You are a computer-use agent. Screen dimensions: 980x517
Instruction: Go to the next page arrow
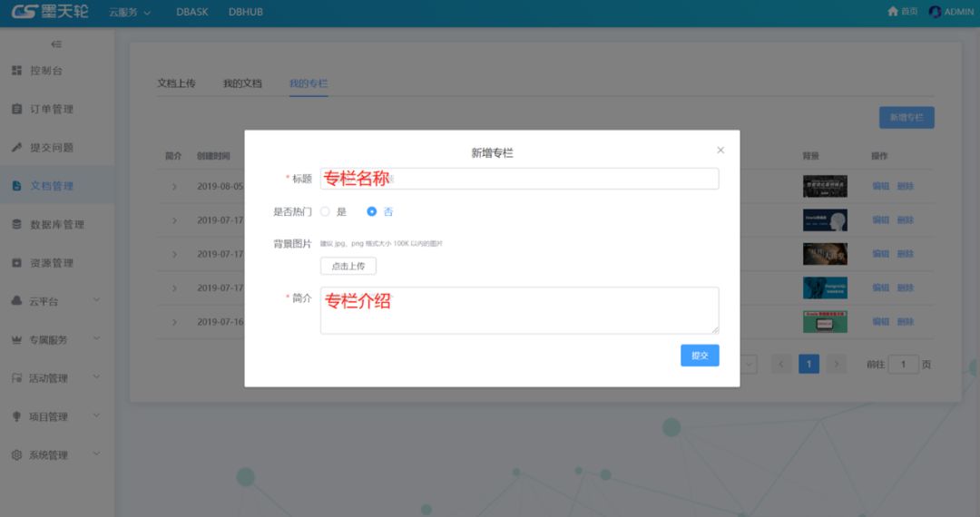[x=837, y=365]
